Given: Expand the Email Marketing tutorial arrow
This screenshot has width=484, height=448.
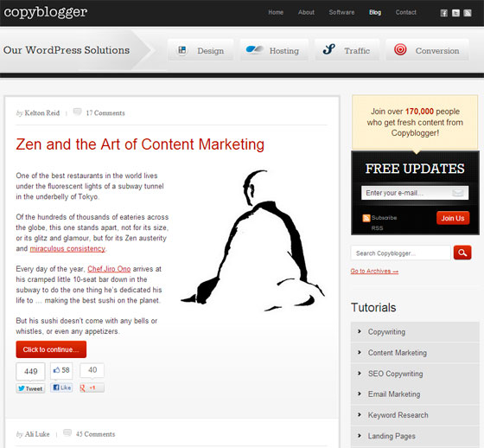Looking at the screenshot, I should click(x=360, y=394).
